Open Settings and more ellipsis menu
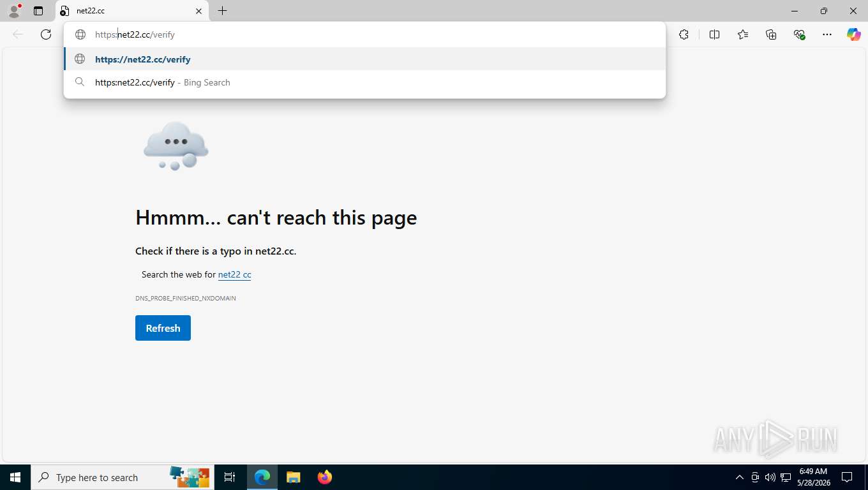This screenshot has width=868, height=490. (827, 34)
